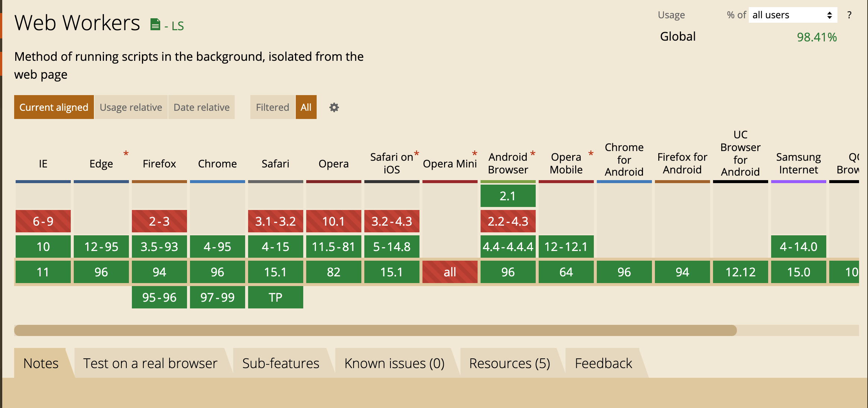Toggle the Filtered browsers option

point(272,107)
